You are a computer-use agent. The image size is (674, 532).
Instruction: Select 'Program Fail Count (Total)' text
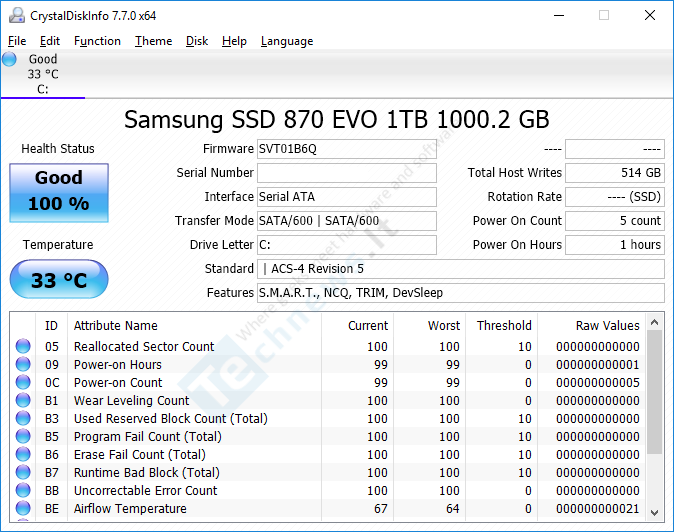(148, 437)
